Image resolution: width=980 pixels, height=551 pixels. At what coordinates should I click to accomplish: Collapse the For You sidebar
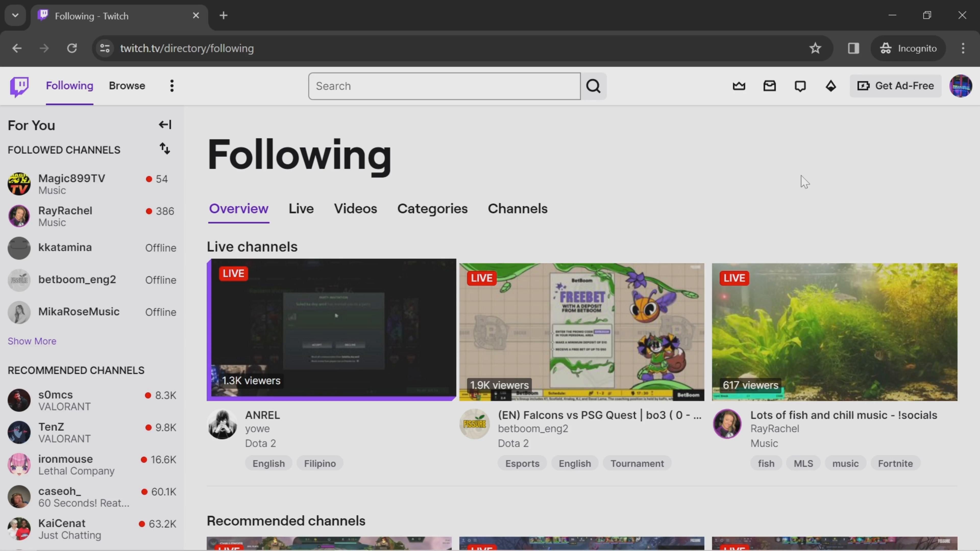tap(165, 125)
